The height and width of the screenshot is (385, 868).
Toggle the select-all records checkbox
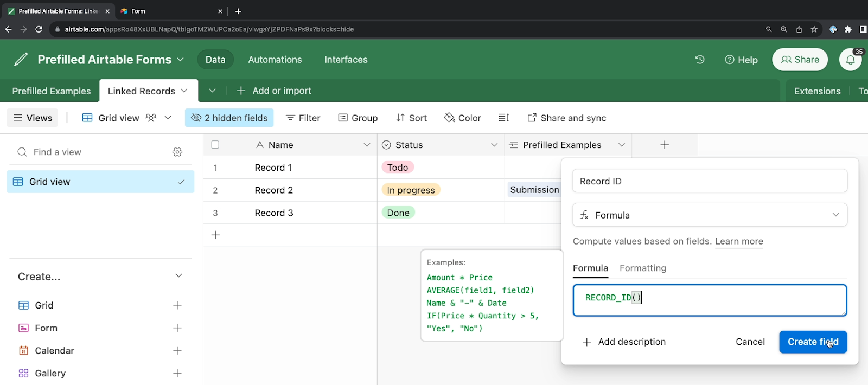coord(215,145)
